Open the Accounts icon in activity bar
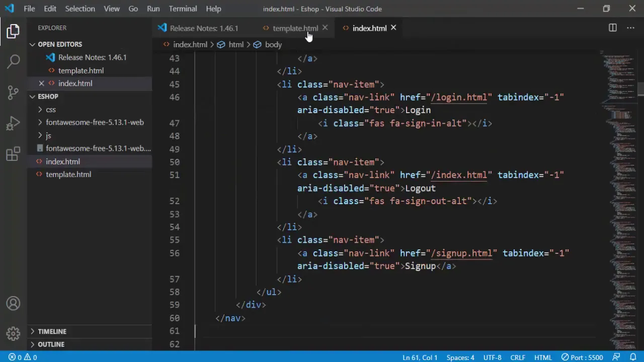Image resolution: width=644 pixels, height=362 pixels. pos(14,304)
